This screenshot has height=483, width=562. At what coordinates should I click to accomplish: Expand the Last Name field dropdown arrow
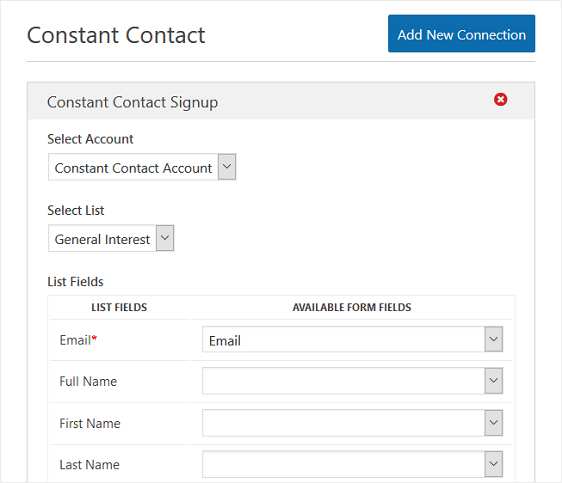coord(494,464)
